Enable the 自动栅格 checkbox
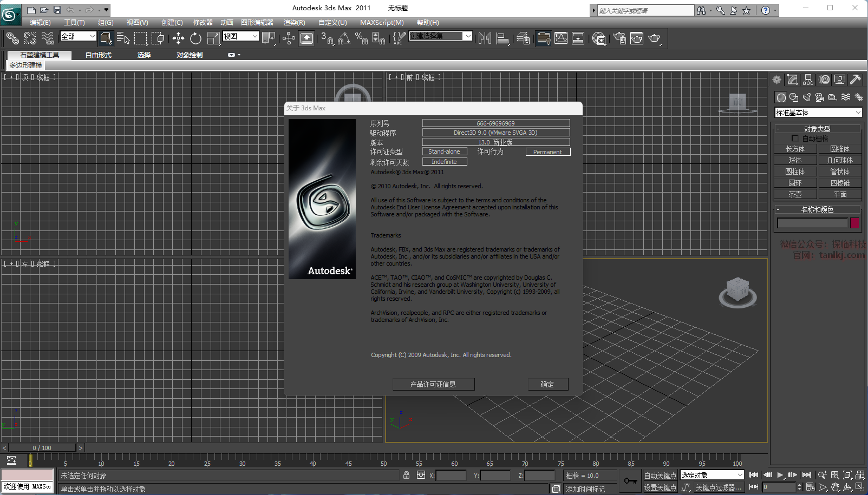The height and width of the screenshot is (495, 868). point(795,138)
